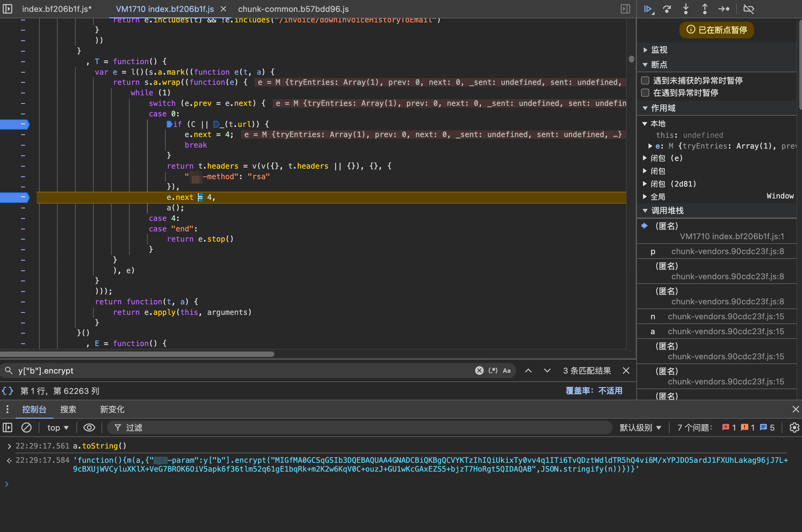Toggle the file navigator sidebar icon
The width and height of the screenshot is (802, 532).
pyautogui.click(x=7, y=9)
